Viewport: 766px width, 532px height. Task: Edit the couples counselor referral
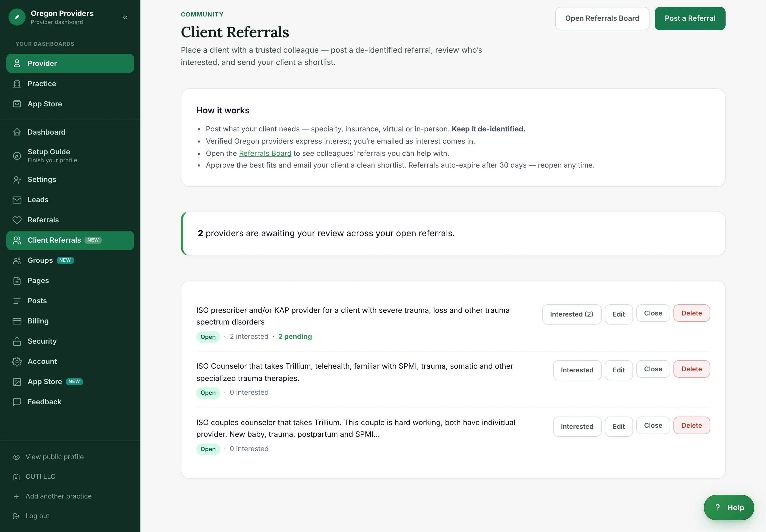(x=618, y=427)
